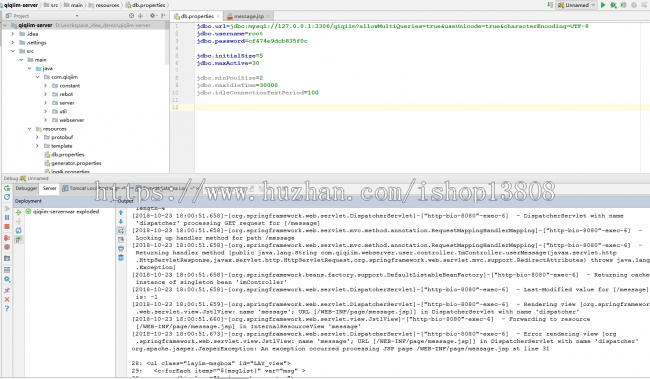Collapse all in Project panel header

tap(141, 16)
